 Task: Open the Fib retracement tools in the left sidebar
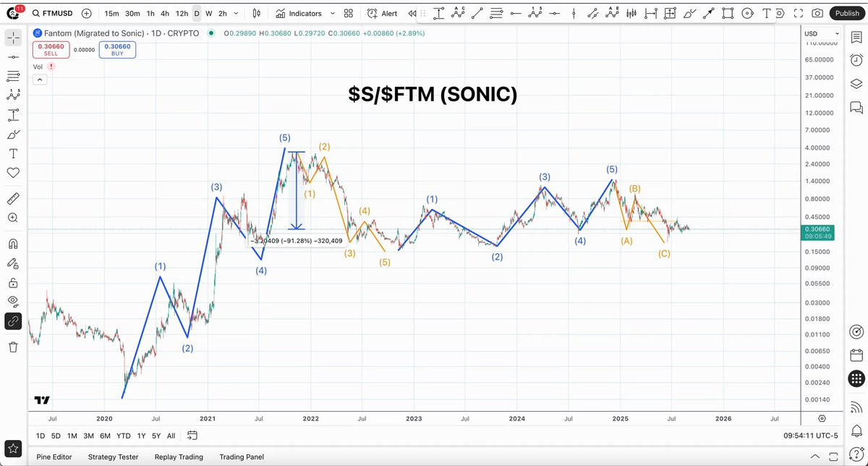point(13,75)
